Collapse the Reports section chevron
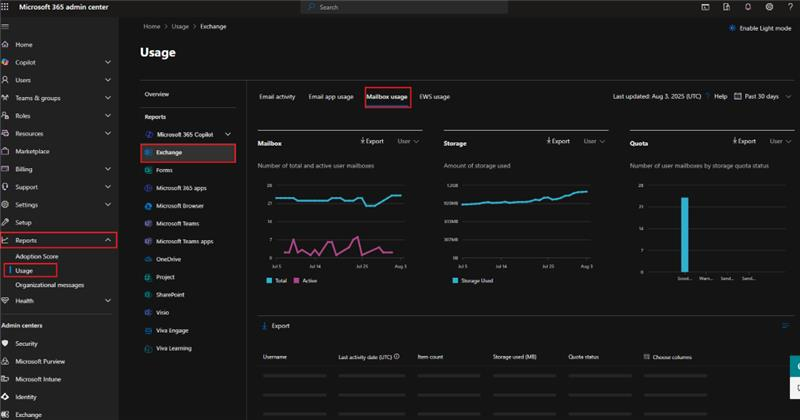The width and height of the screenshot is (800, 420). pyautogui.click(x=108, y=240)
